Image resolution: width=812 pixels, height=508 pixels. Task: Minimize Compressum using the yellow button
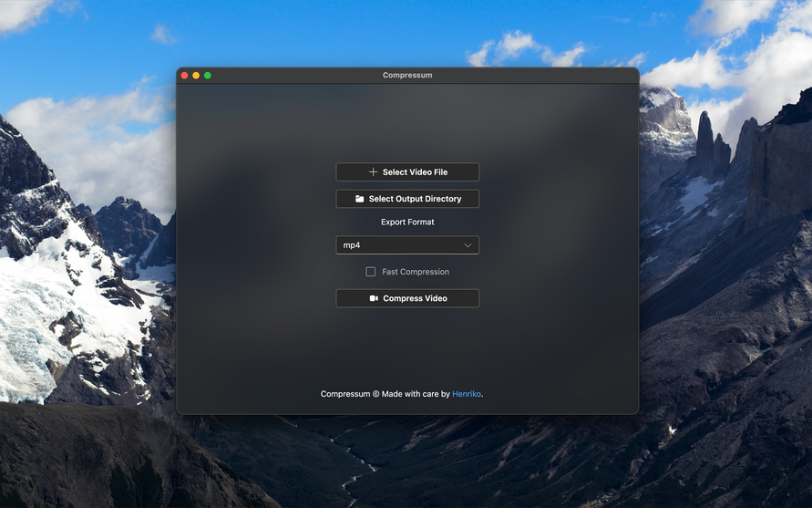(196, 75)
